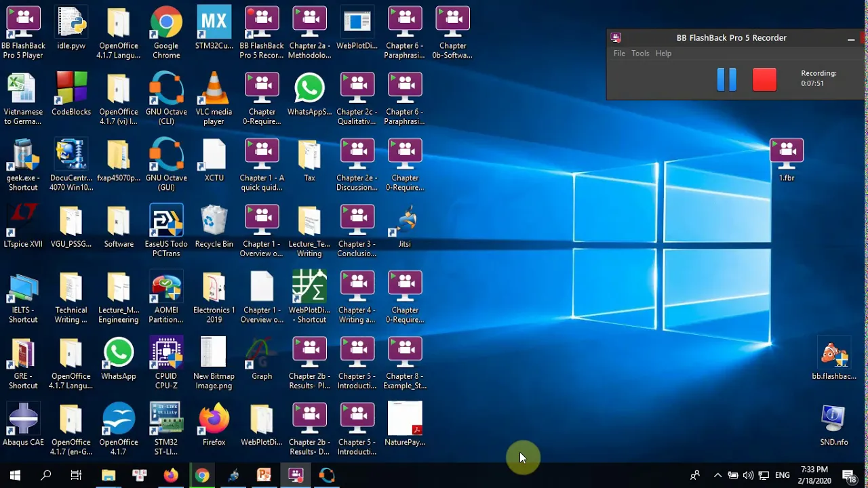
Task: Select the Chapter 2e - Discussion... recording
Action: [x=357, y=165]
